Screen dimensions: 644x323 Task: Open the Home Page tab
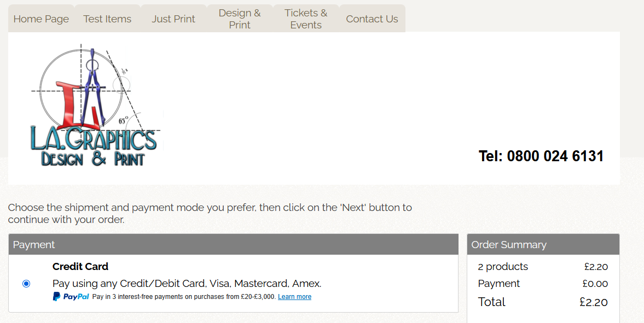[41, 19]
